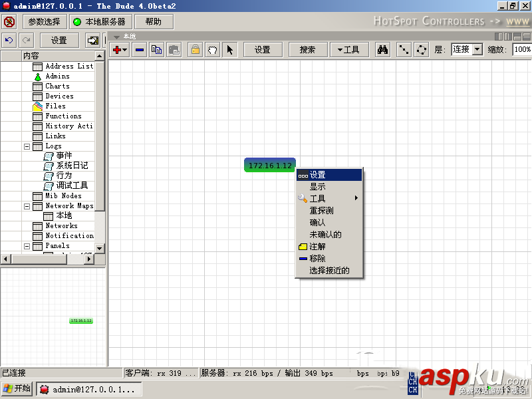Choose 未确认的 in the context menu
Screen dimensions: 532x399
(x=329, y=235)
